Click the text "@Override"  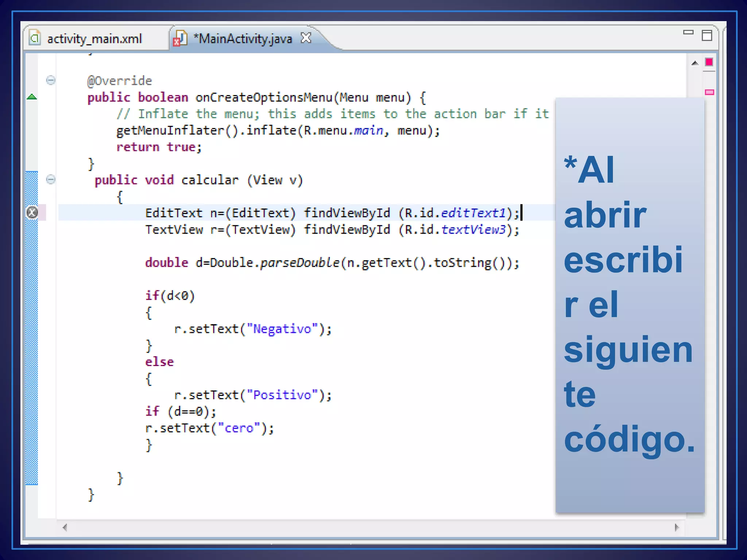pos(120,81)
